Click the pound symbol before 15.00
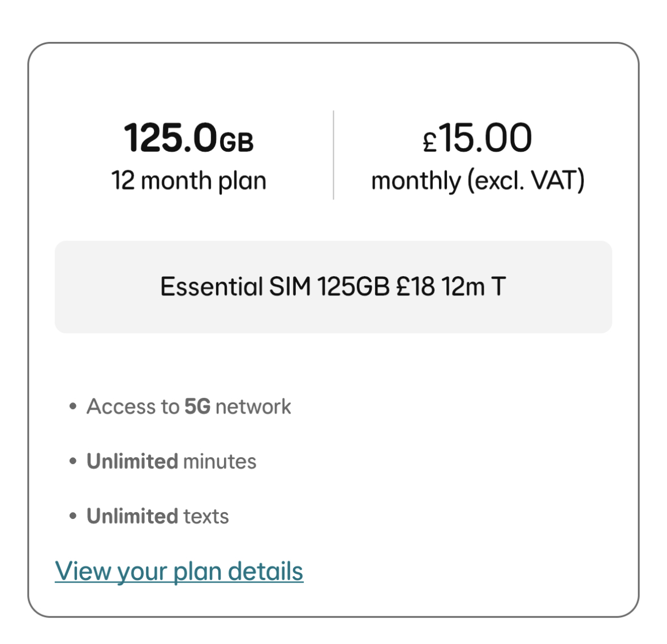 430,143
